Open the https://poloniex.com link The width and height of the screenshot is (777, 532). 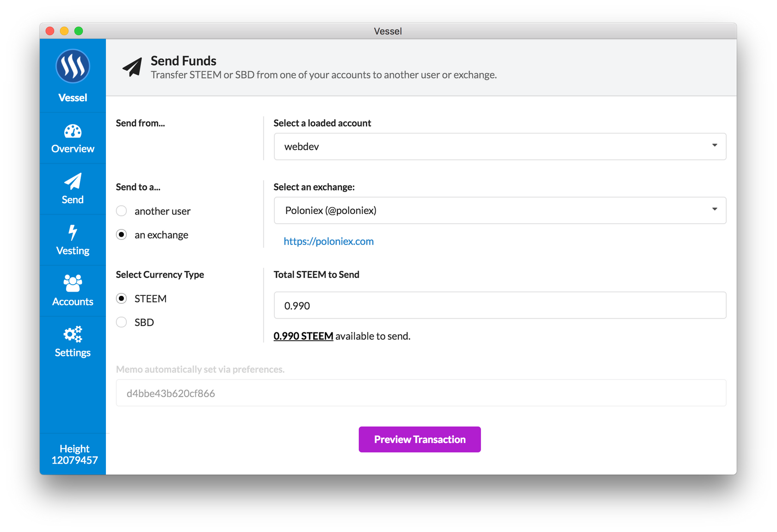328,241
